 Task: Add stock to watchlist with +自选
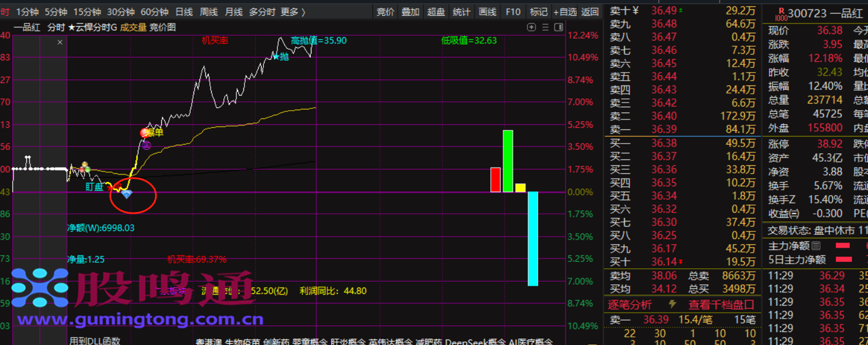tap(564, 12)
